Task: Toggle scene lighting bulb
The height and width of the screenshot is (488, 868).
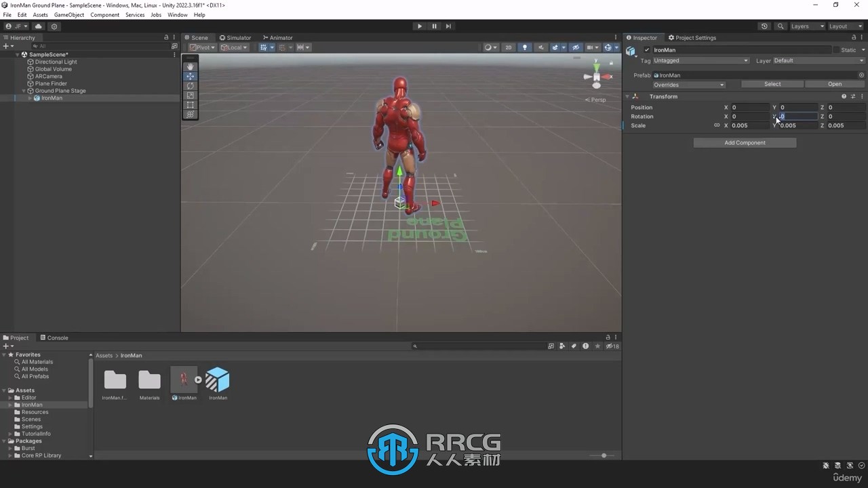Action: click(524, 47)
